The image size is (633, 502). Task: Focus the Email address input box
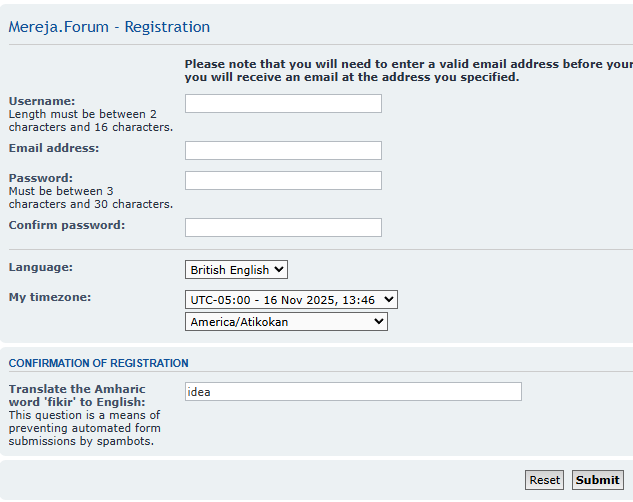[283, 151]
